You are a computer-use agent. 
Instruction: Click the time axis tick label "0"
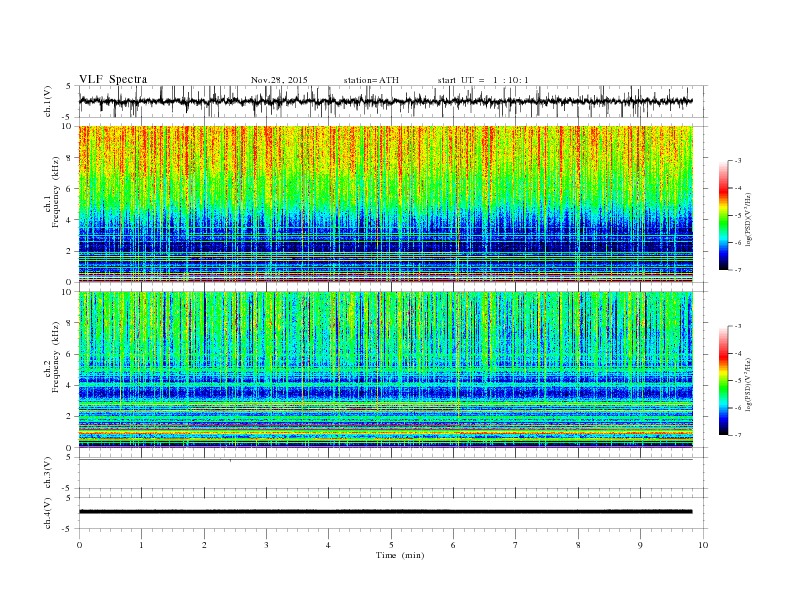[79, 545]
